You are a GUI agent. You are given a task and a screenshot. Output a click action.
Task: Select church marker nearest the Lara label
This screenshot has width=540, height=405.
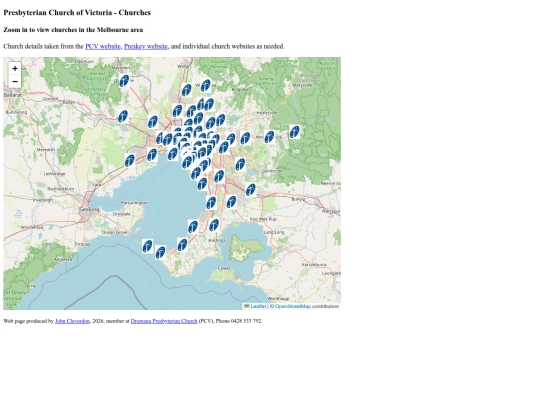(129, 161)
